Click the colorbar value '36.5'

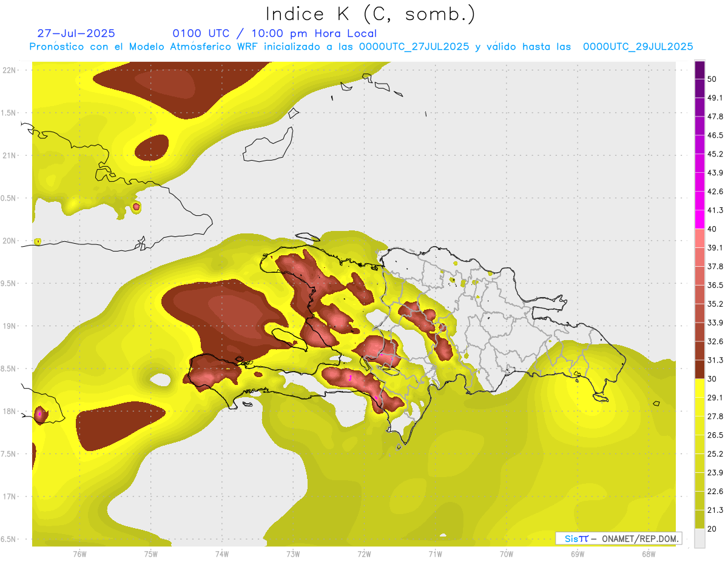[x=715, y=285]
